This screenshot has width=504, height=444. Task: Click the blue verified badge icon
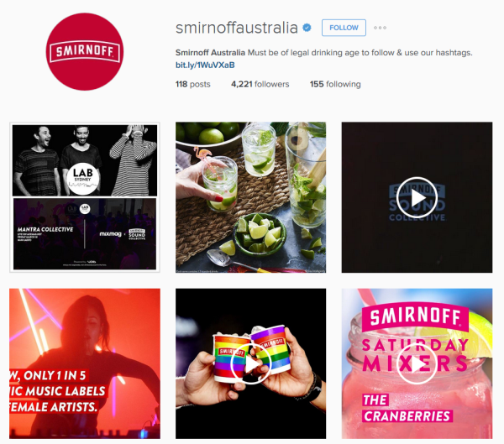coord(307,28)
